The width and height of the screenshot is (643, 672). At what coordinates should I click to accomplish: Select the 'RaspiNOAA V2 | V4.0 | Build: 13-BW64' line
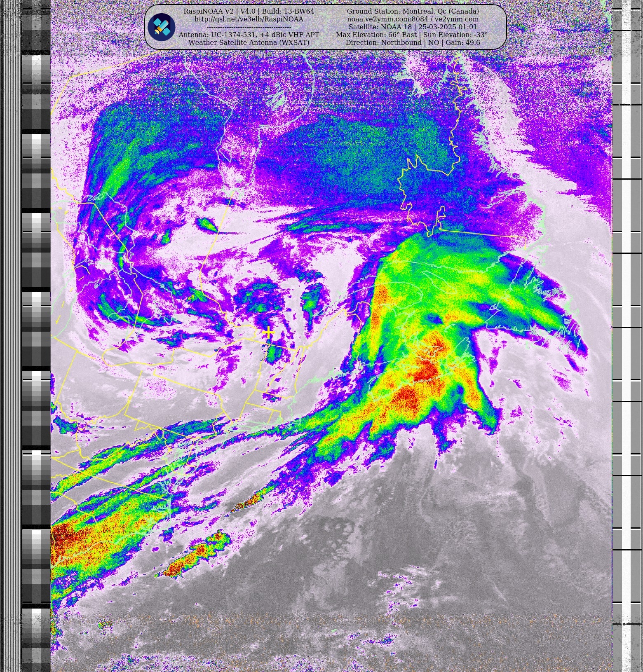pyautogui.click(x=249, y=11)
